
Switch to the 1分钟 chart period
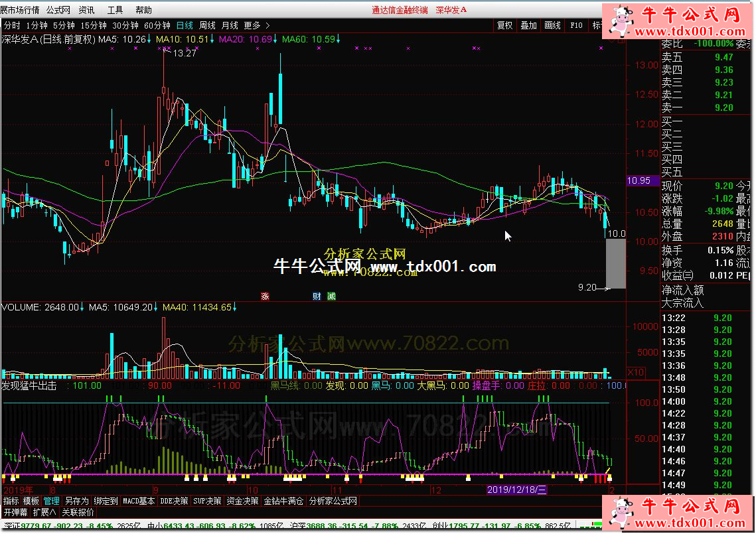[x=37, y=25]
